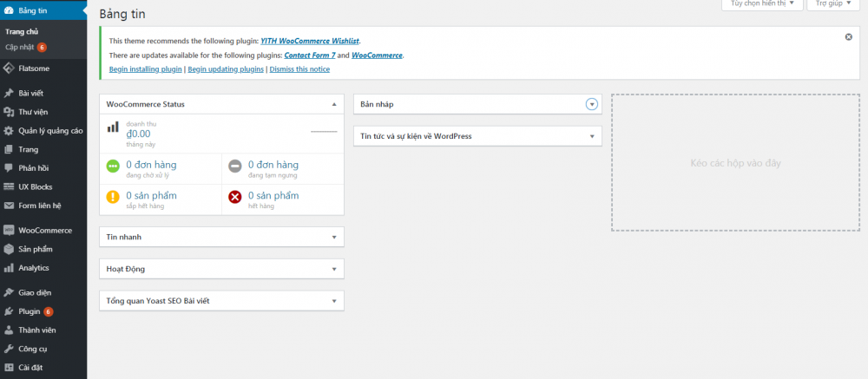The width and height of the screenshot is (868, 379).
Task: Open the Tùy chọn hiển thị dropdown
Action: [x=756, y=4]
